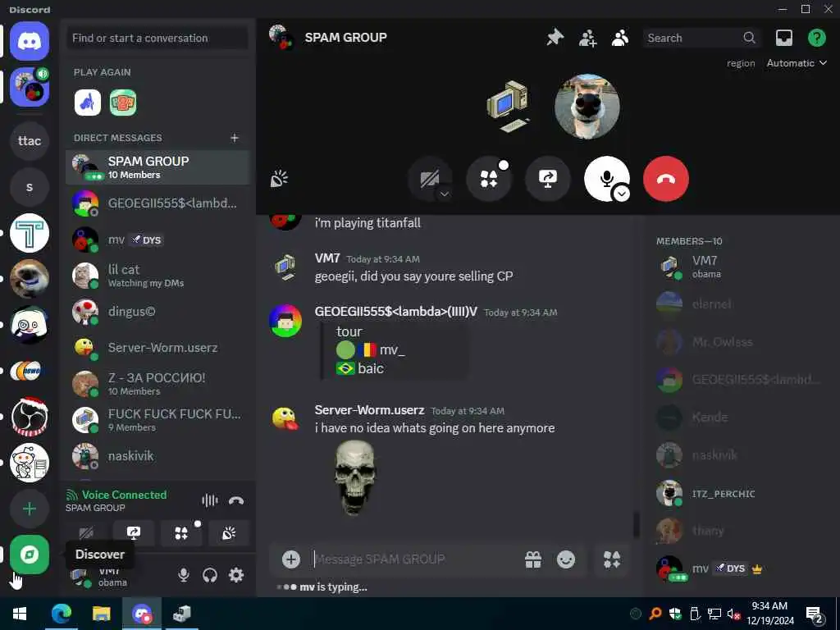
Task: Toggle the member list icon
Action: tap(620, 38)
